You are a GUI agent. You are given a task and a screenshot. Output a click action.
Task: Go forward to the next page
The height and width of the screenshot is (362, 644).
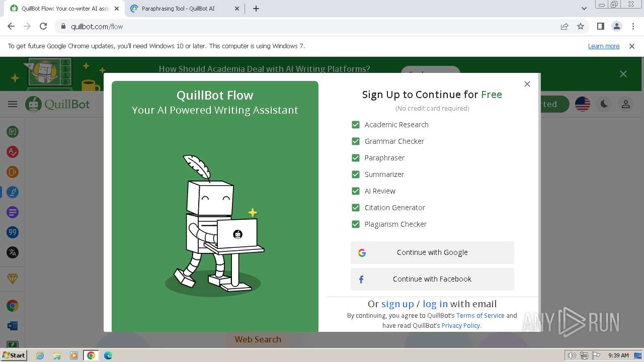(27, 27)
